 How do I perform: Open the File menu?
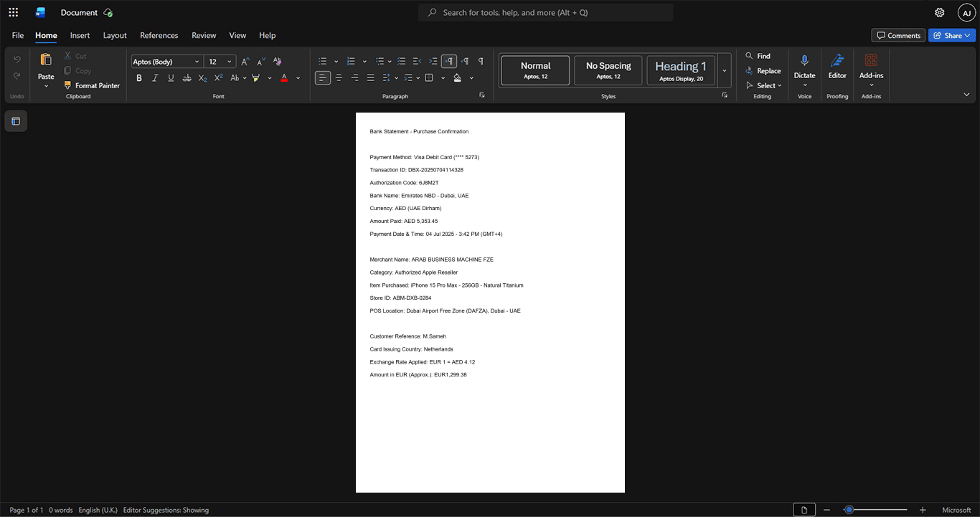click(x=18, y=35)
